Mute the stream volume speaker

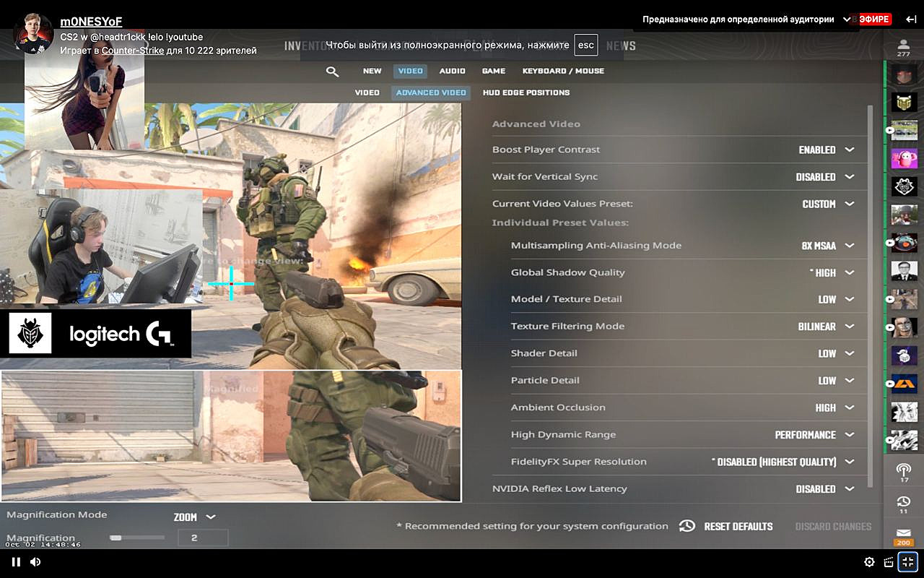pos(35,562)
